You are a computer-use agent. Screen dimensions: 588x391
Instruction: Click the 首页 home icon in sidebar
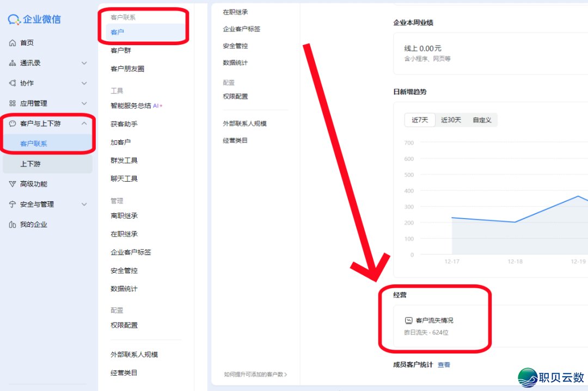(12, 43)
